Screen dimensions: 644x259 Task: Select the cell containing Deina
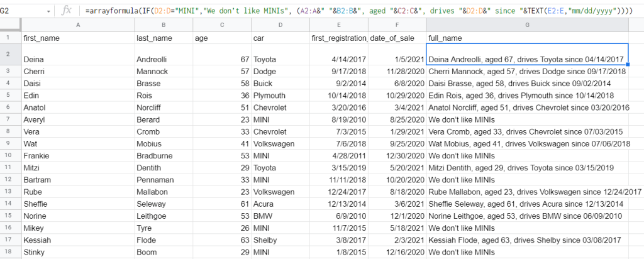coord(78,55)
